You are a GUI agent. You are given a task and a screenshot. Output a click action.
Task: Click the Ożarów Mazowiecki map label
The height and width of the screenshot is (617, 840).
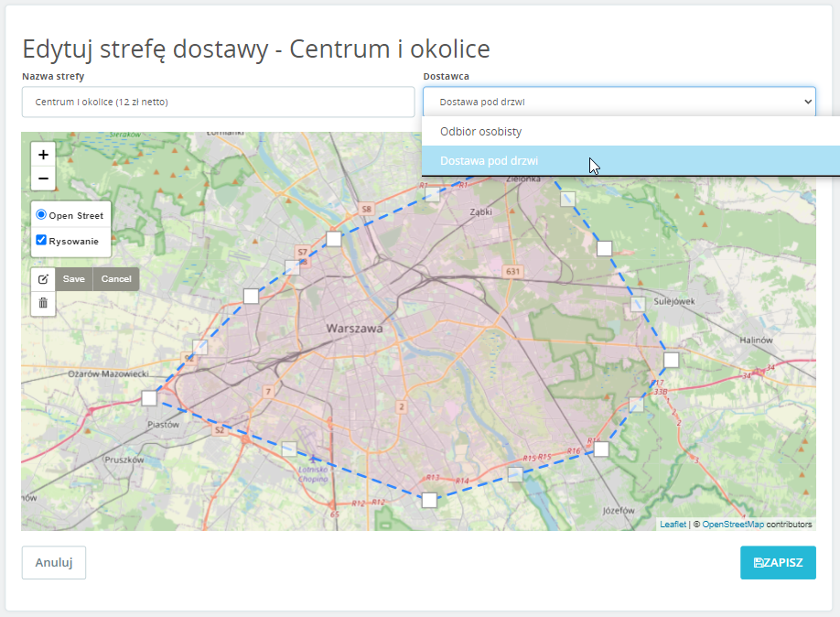click(108, 373)
